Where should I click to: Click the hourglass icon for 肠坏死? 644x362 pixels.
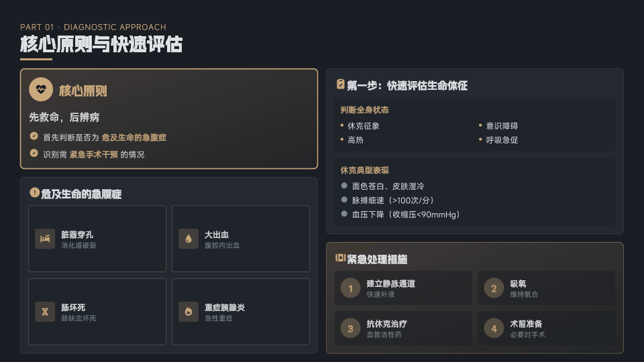pyautogui.click(x=45, y=312)
